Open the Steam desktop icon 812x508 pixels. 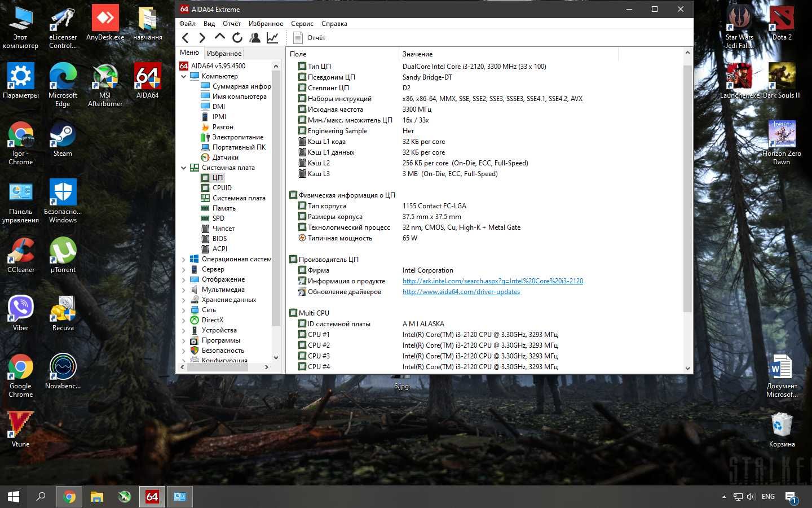point(63,139)
